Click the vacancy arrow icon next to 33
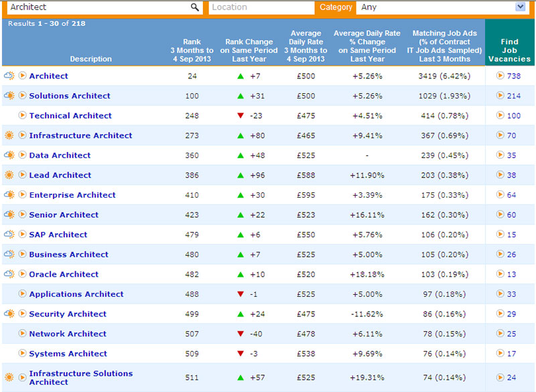Viewport: 536px width, 392px height. tap(500, 293)
